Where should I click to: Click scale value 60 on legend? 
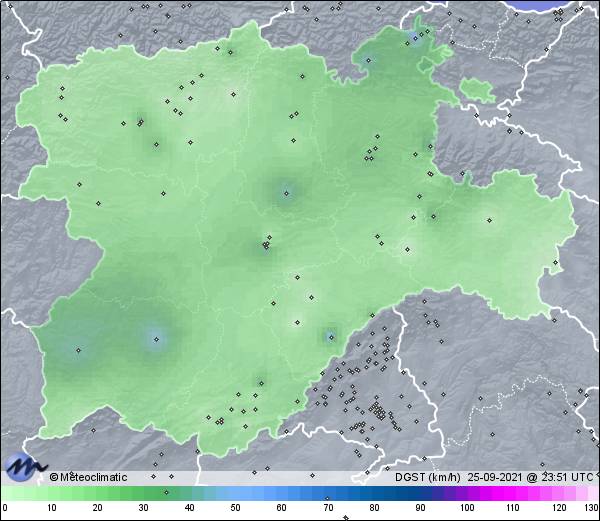[281, 508]
